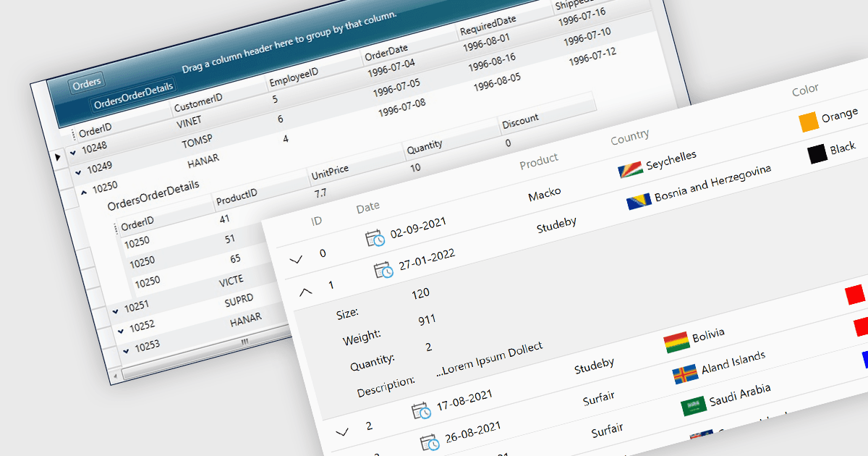Click the UnitPrice column header
The height and width of the screenshot is (456, 868).
[x=330, y=173]
